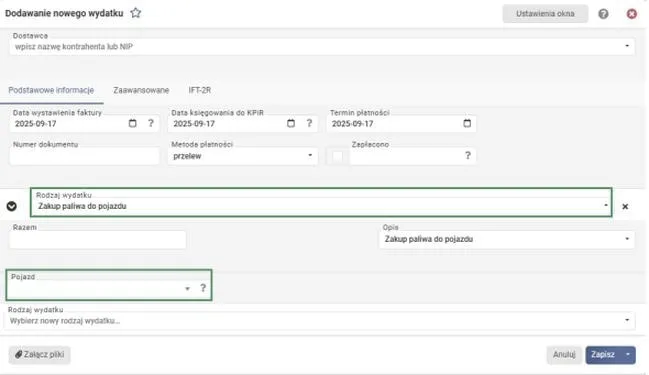The height and width of the screenshot is (375, 649).
Task: Show help for Data wystawienia faktury
Action: tap(151, 123)
